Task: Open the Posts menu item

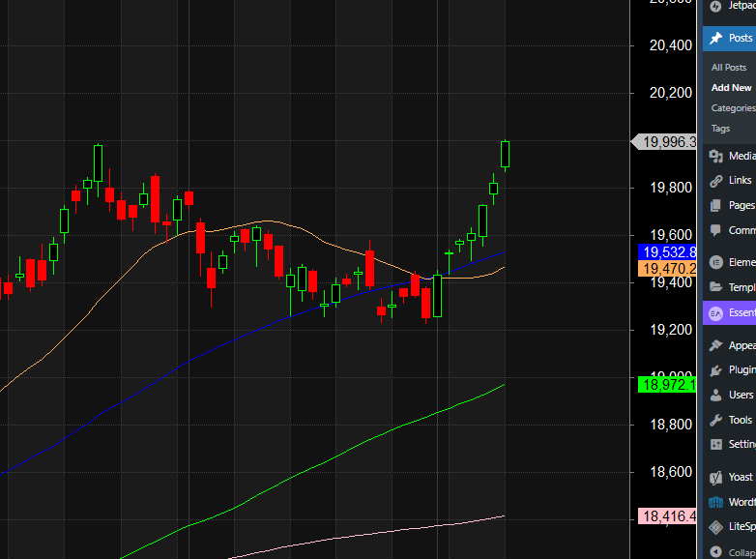Action: point(741,38)
